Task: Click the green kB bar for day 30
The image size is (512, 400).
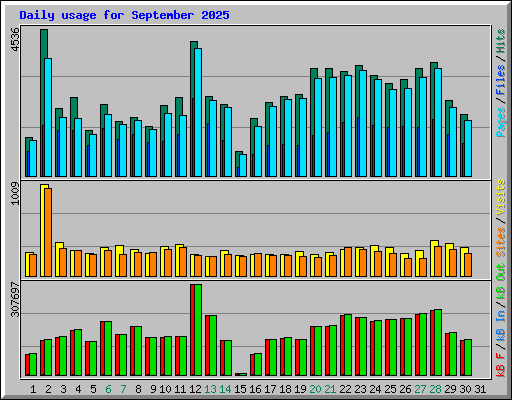Action: click(x=468, y=357)
